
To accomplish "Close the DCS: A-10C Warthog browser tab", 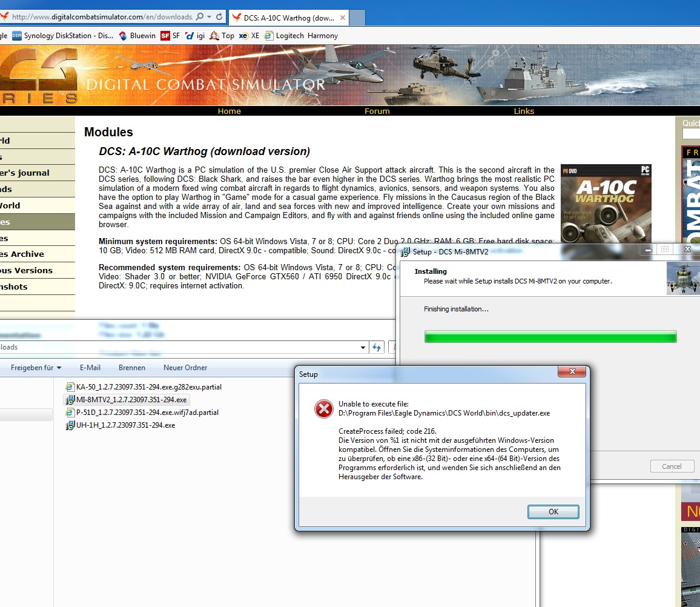I will tap(342, 18).
